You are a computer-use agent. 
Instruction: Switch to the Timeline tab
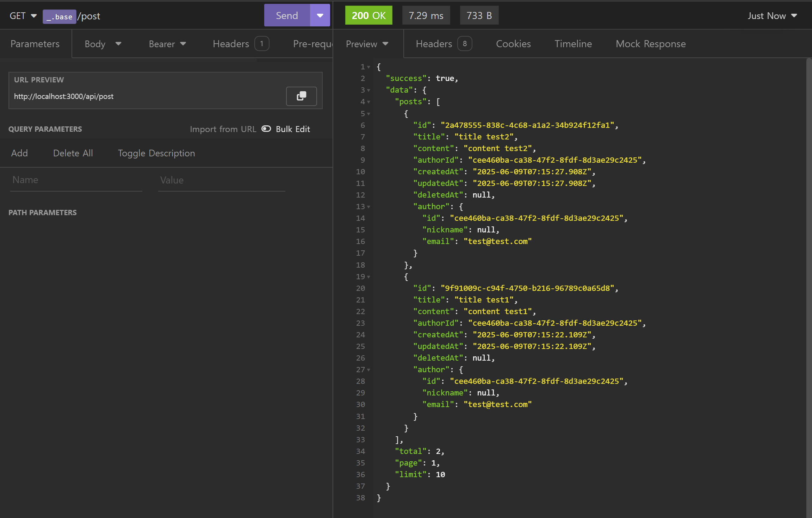pyautogui.click(x=573, y=44)
